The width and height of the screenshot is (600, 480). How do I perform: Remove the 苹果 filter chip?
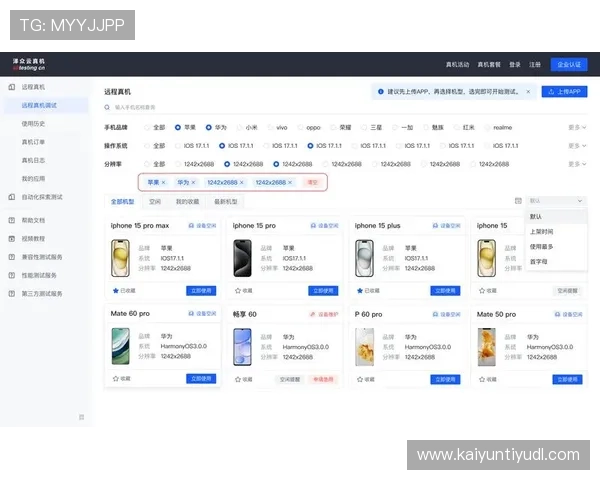(x=163, y=183)
